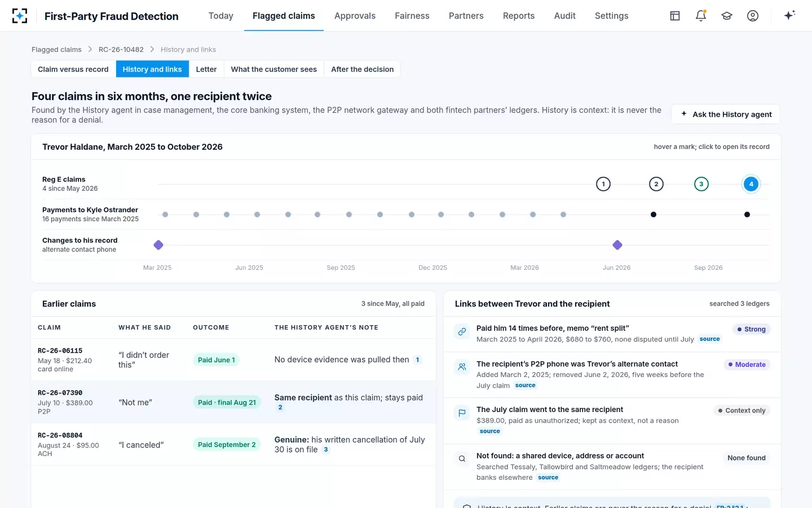The width and height of the screenshot is (812, 508).
Task: Launch the sparkle AI assistant icon
Action: point(789,15)
